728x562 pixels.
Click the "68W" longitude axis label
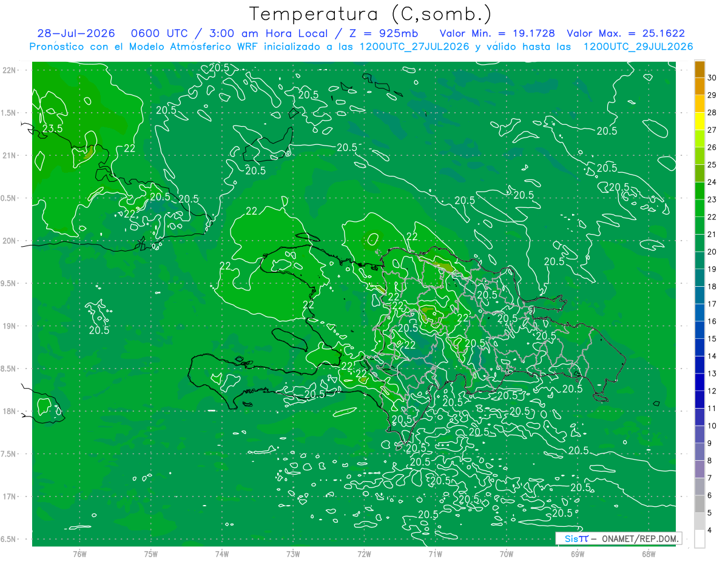coord(649,554)
